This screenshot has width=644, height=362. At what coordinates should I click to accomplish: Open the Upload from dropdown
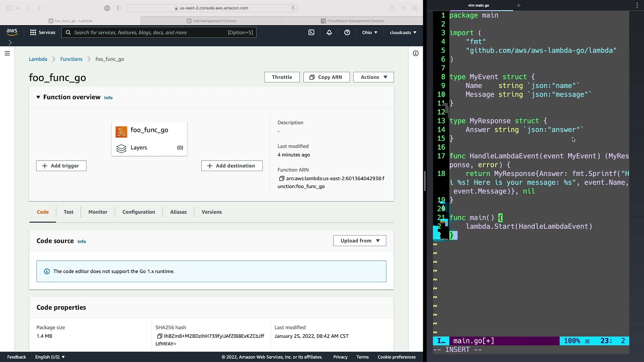(x=360, y=241)
